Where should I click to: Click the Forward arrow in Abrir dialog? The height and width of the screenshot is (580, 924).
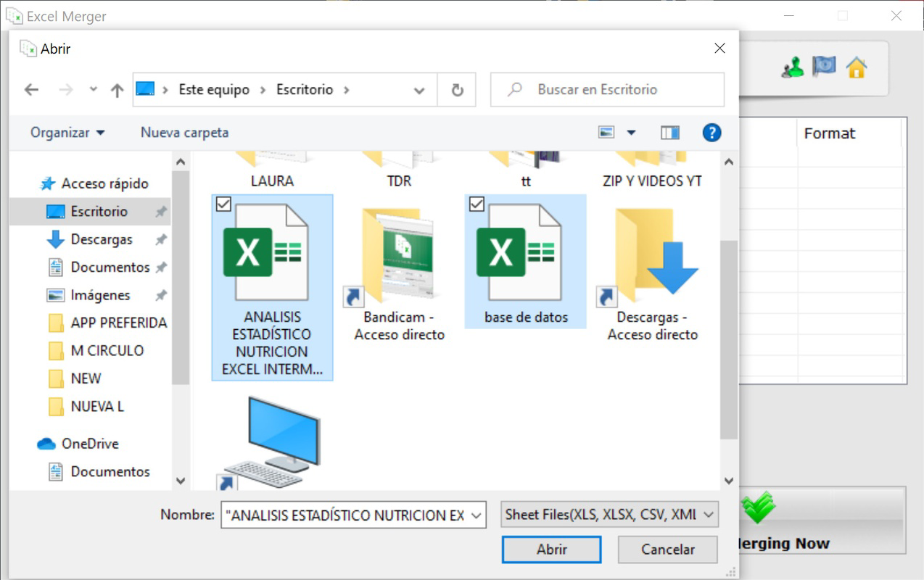coord(66,90)
